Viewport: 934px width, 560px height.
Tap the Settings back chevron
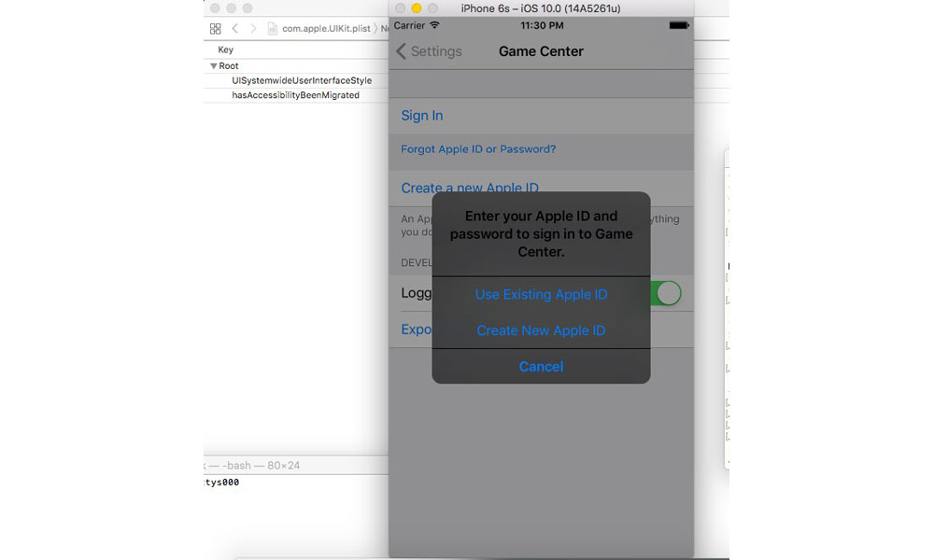point(402,51)
